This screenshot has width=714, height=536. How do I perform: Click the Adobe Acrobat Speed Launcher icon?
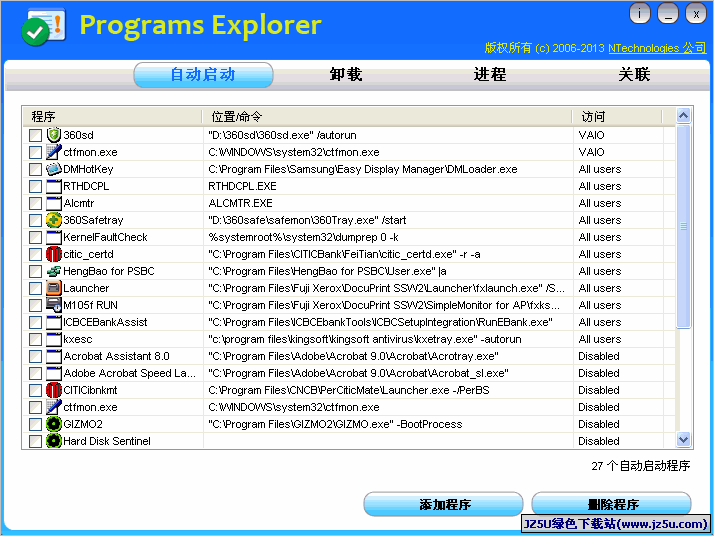(x=54, y=373)
